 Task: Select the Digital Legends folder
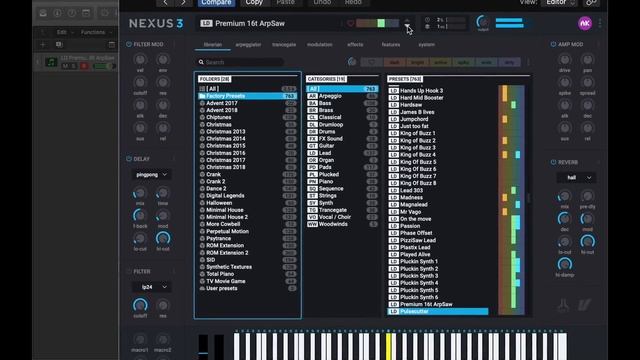pos(247,196)
